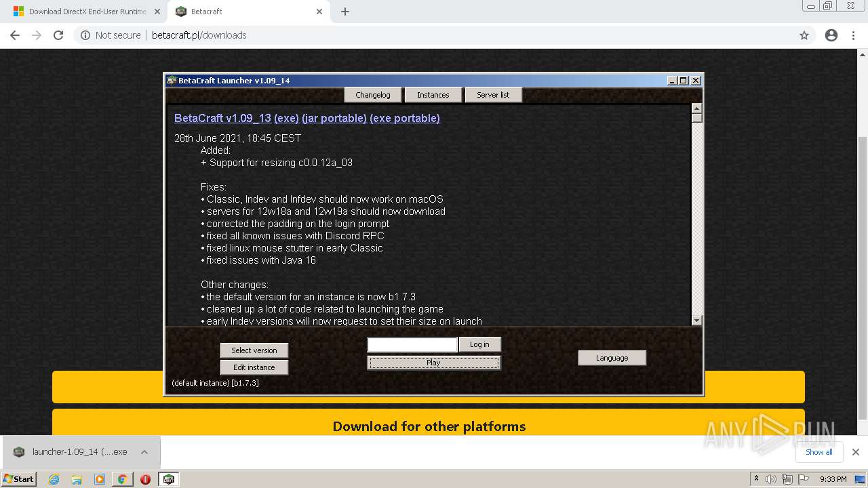Minimize the BetaCraft Launcher window
Image resolution: width=868 pixels, height=488 pixels.
tap(673, 80)
